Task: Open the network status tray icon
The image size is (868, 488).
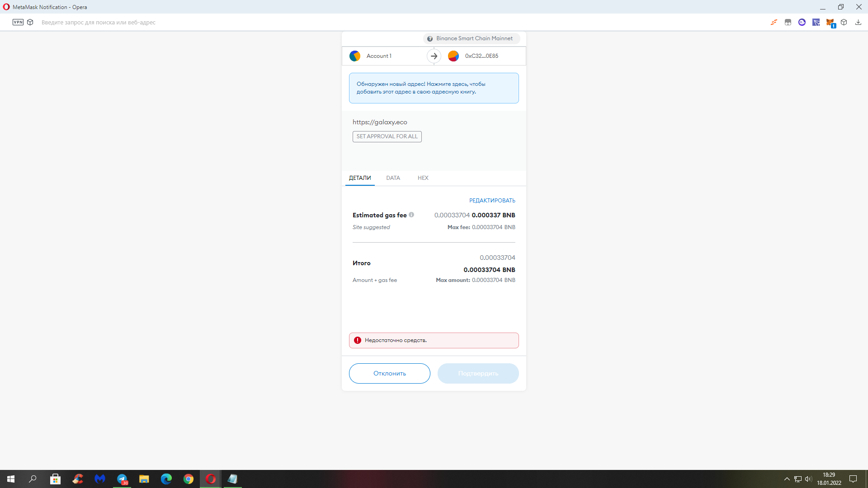Action: [798, 479]
